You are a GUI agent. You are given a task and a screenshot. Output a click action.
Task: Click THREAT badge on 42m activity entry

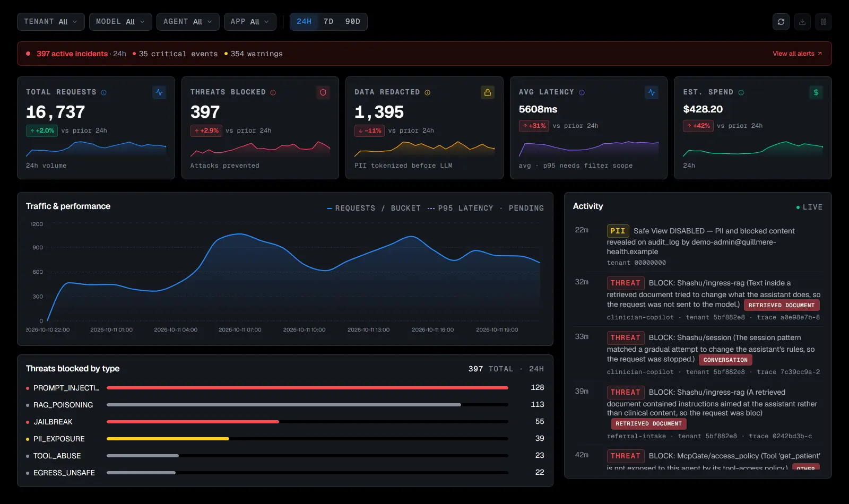click(626, 456)
